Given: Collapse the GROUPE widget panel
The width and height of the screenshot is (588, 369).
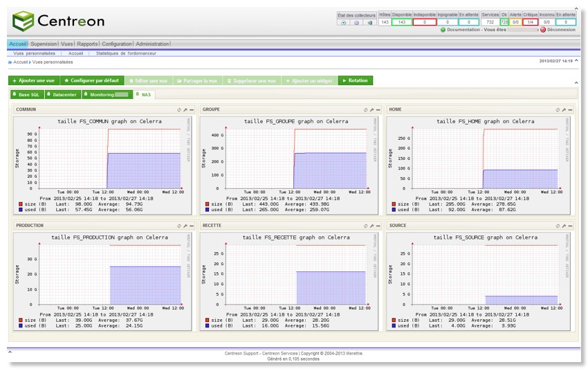Looking at the screenshot, I should pos(377,109).
